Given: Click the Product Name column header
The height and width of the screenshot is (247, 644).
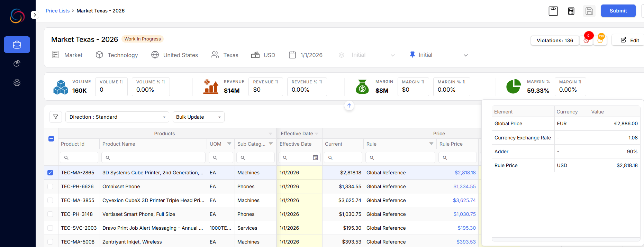Looking at the screenshot, I should click(x=153, y=144).
